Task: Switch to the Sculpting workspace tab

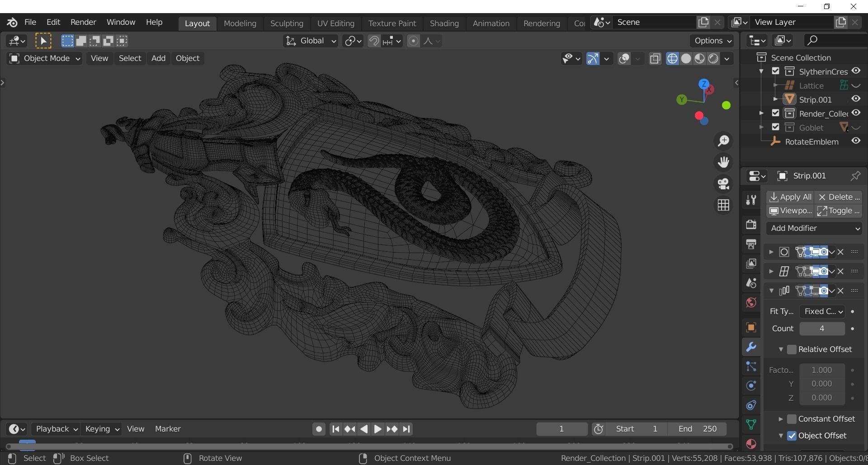Action: [x=286, y=23]
